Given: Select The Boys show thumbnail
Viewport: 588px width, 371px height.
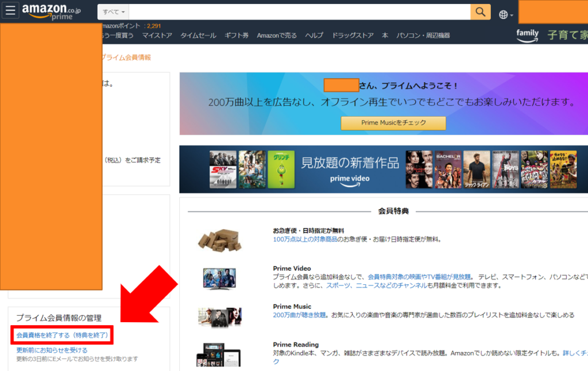Looking at the screenshot, I should (505, 169).
